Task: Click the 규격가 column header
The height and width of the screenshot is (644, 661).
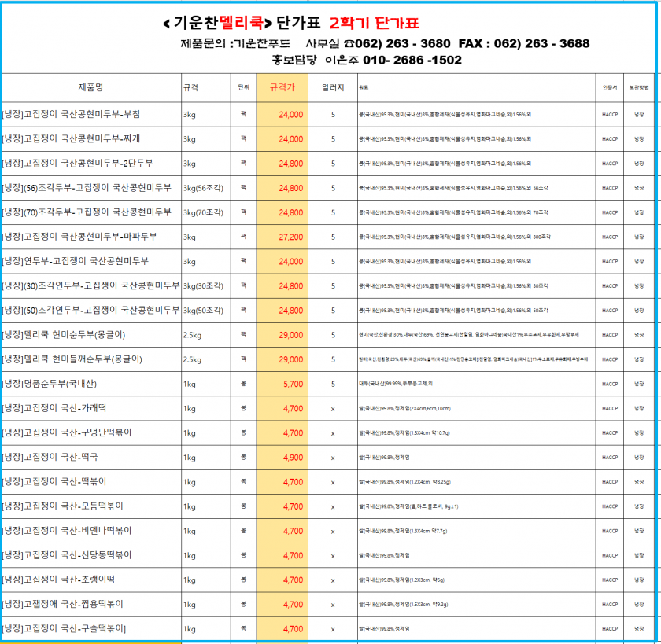Action: [280, 87]
